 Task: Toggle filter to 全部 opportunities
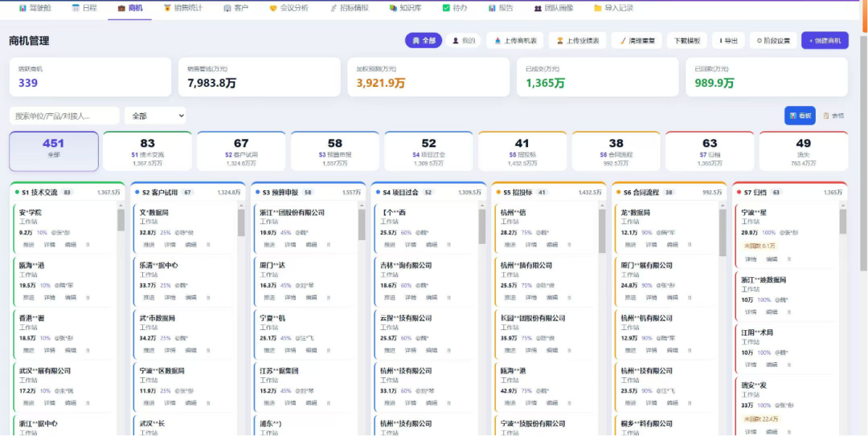424,40
